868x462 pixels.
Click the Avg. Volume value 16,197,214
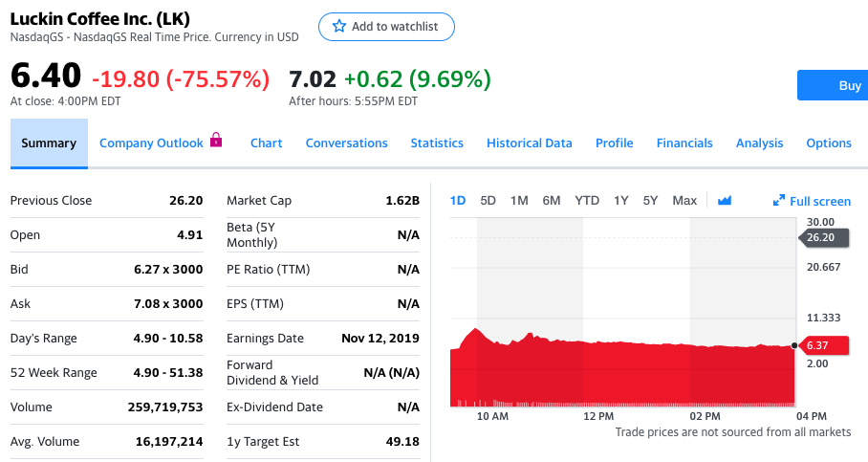coord(169,442)
